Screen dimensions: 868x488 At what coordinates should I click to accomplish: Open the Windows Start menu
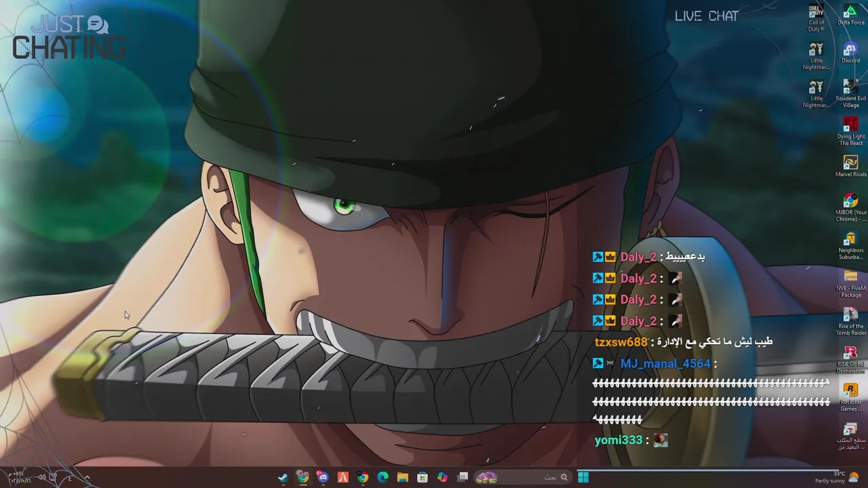[583, 477]
